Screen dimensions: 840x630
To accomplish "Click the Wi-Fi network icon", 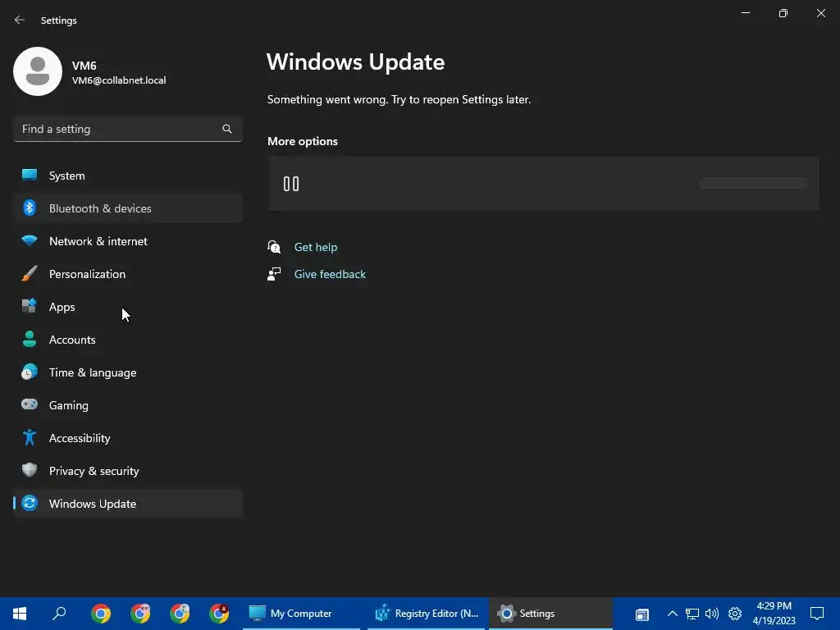I will tap(30, 240).
